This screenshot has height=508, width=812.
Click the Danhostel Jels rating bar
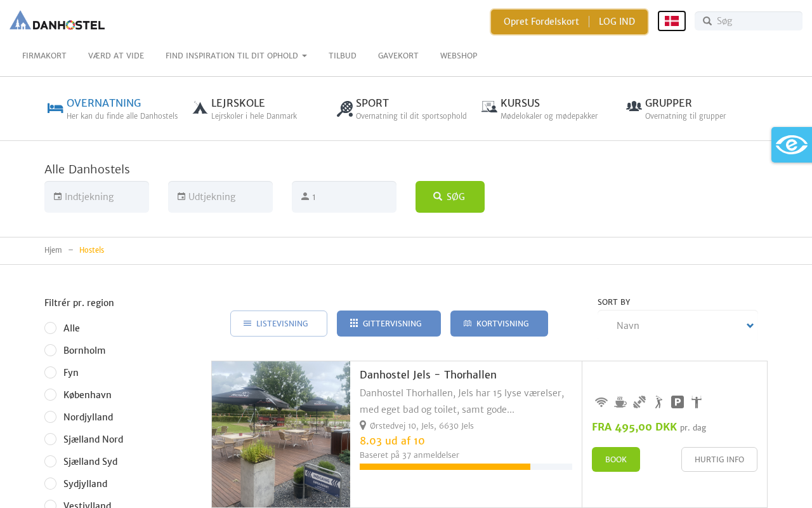466,467
